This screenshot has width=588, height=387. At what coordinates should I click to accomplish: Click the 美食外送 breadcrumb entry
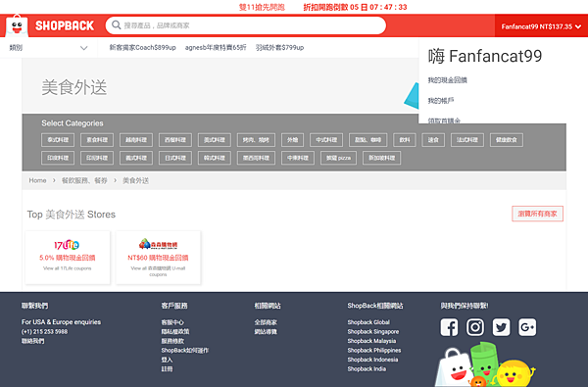point(136,180)
